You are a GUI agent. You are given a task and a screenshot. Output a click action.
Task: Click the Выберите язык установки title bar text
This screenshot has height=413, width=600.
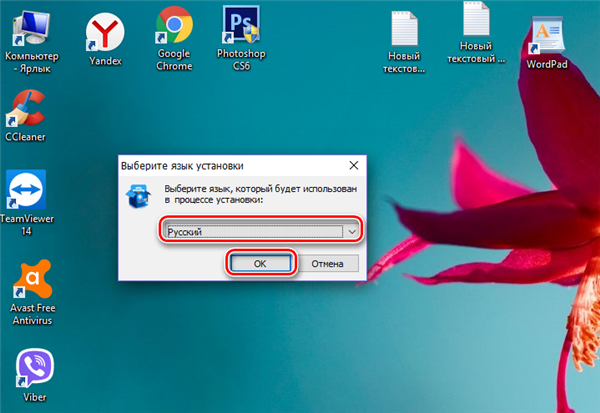click(182, 166)
